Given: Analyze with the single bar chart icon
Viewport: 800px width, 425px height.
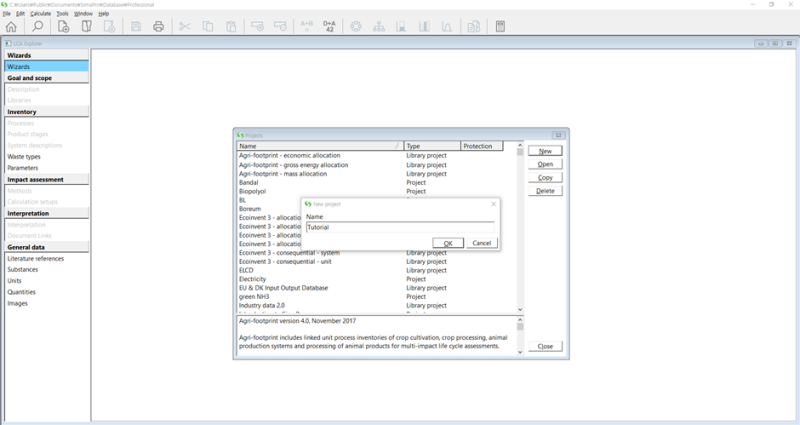Looking at the screenshot, I should click(402, 27).
